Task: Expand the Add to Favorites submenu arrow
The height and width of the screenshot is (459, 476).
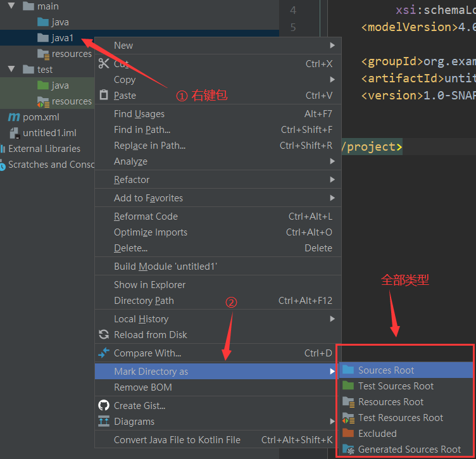Action: (332, 198)
